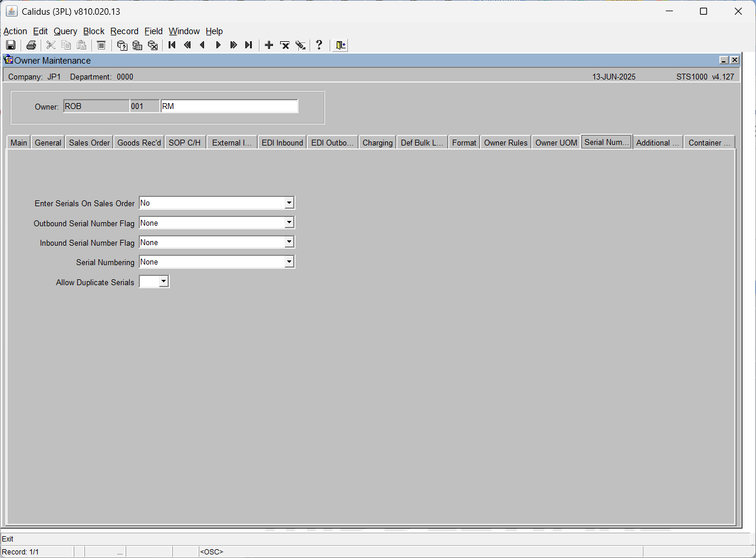
Task: Click the Cancel Query database icon
Action: pos(153,45)
